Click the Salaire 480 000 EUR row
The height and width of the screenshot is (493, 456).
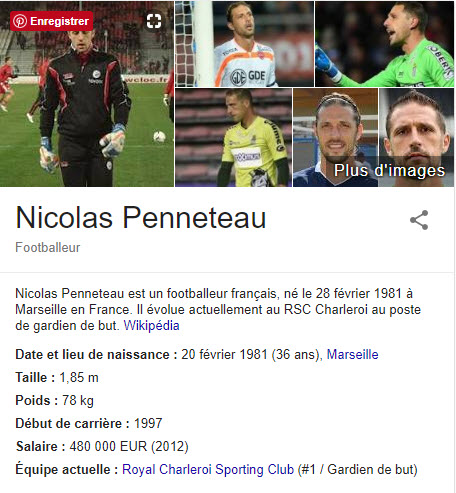(102, 446)
